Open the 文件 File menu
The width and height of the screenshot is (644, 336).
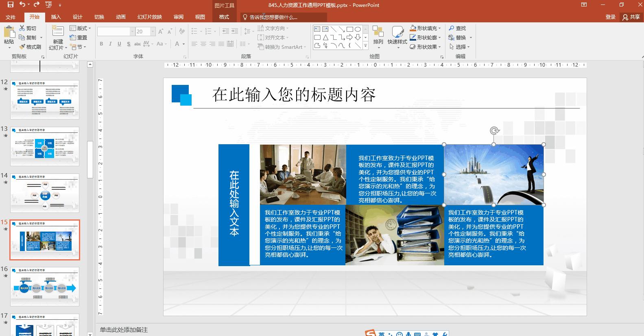pyautogui.click(x=11, y=17)
